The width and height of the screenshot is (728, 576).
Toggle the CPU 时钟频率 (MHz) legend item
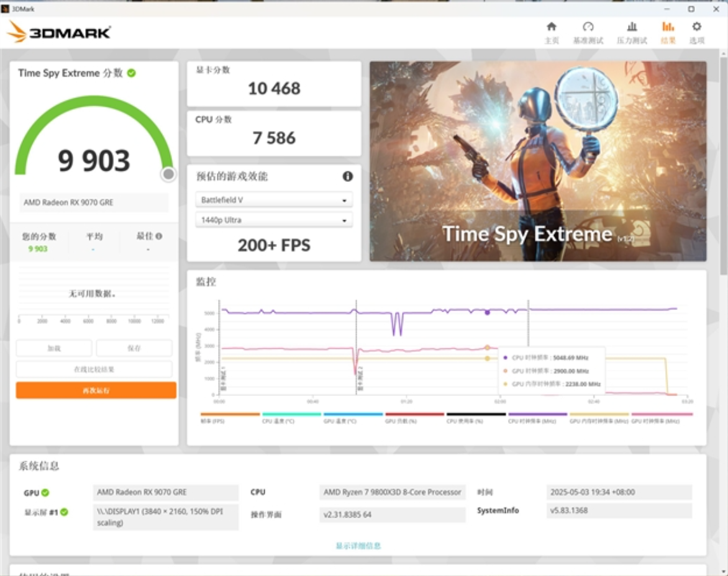click(538, 418)
